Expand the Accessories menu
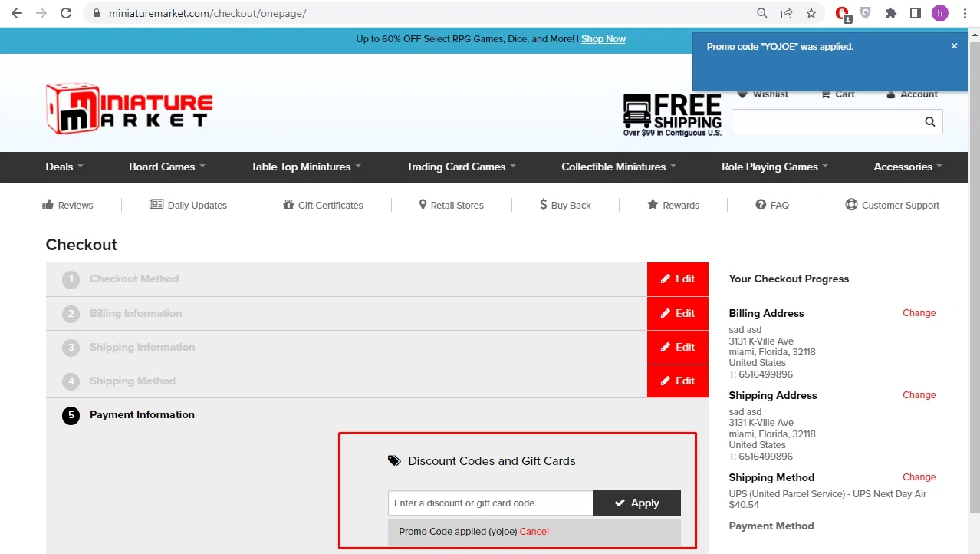This screenshot has height=554, width=980. tap(908, 167)
